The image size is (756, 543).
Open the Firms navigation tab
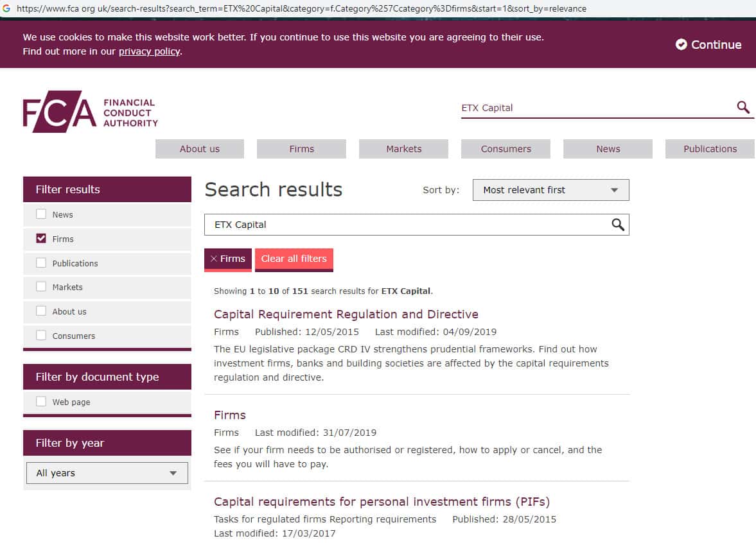301,149
